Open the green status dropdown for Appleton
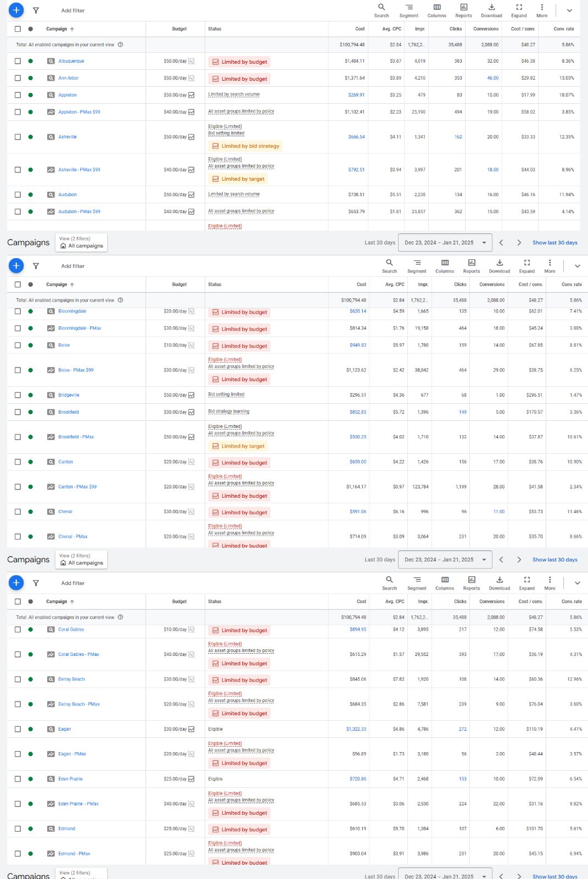588x879 pixels. [30, 95]
